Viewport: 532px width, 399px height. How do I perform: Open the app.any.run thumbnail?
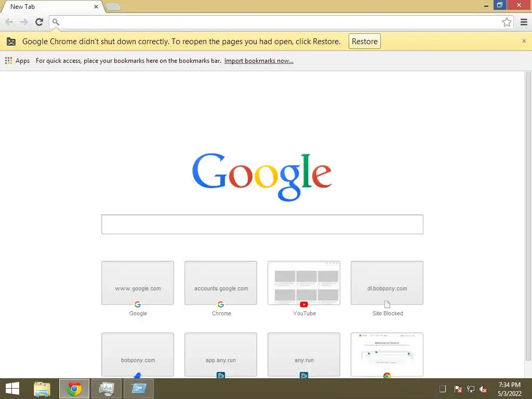tap(221, 354)
